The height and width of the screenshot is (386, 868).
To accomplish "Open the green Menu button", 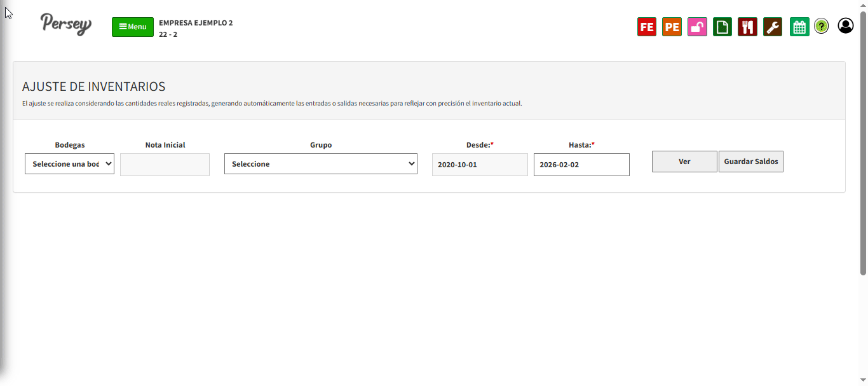I will tap(133, 27).
